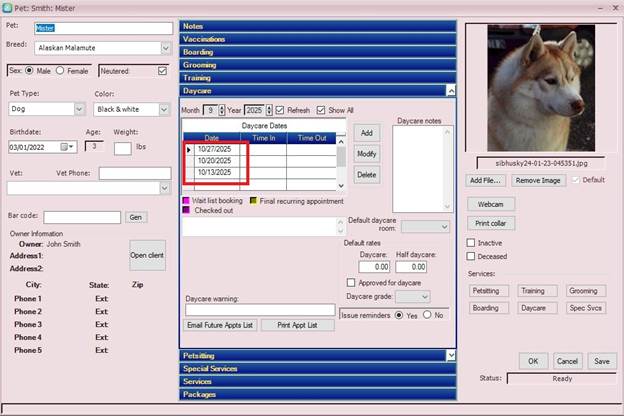The width and height of the screenshot is (624, 416).
Task: Open the Pet Type dropdown
Action: [80, 109]
